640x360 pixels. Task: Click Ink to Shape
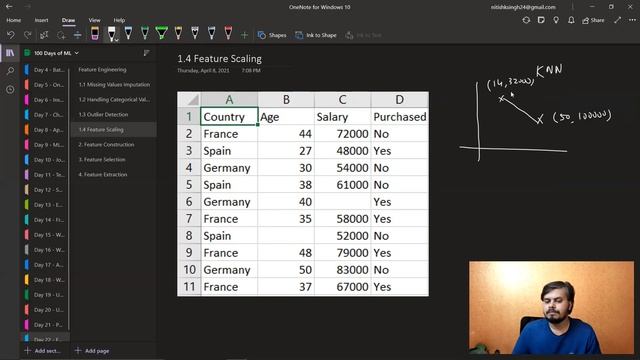coord(316,36)
